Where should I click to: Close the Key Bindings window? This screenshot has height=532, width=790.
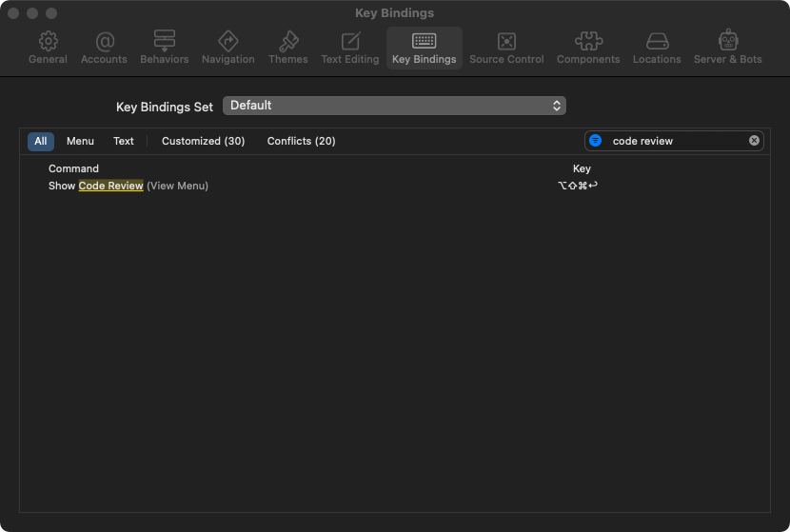click(13, 13)
